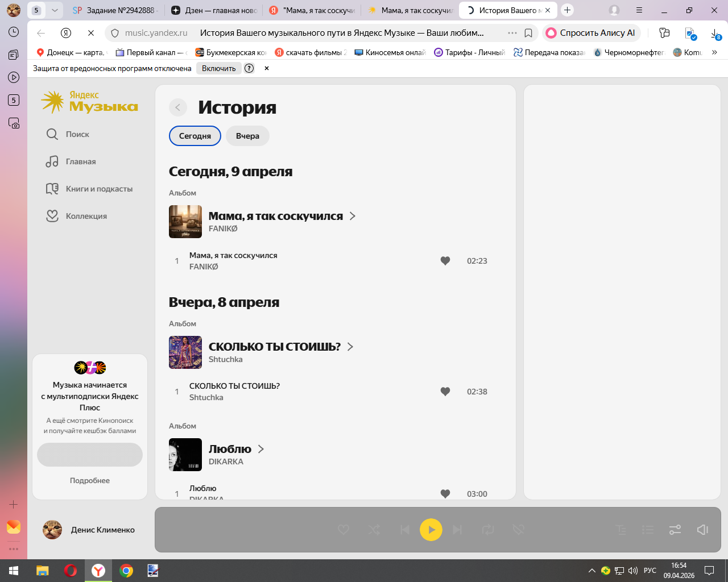The image size is (728, 582).
Task: Like the track Люблю by DIKARKA
Action: click(445, 494)
